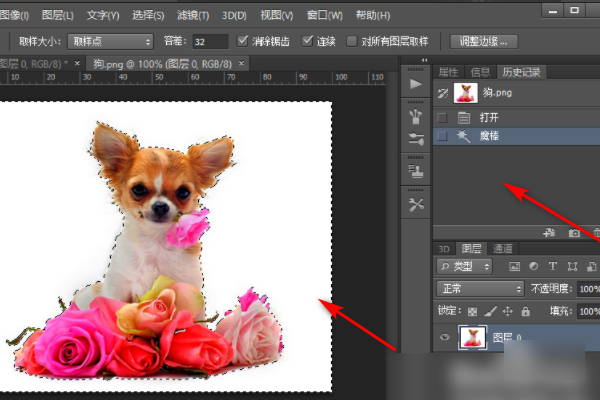The width and height of the screenshot is (600, 400).
Task: Enable 对所有图层取样 checkbox
Action: tap(351, 41)
